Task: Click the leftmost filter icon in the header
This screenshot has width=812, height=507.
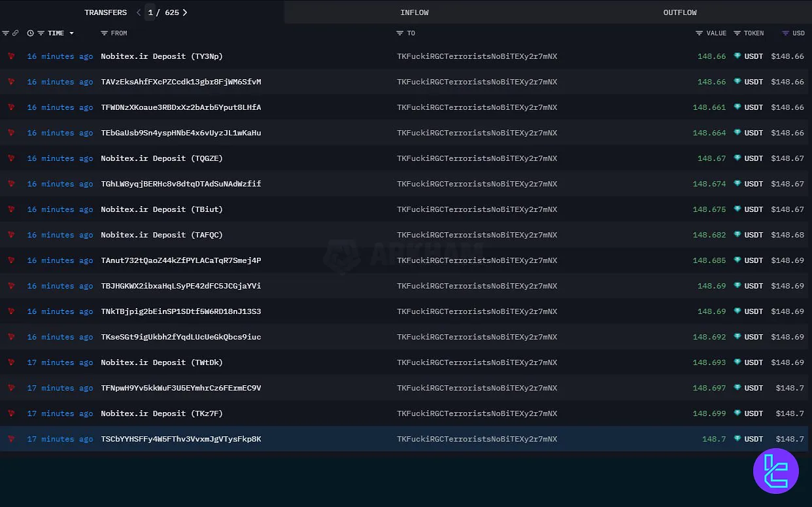Action: pyautogui.click(x=5, y=33)
